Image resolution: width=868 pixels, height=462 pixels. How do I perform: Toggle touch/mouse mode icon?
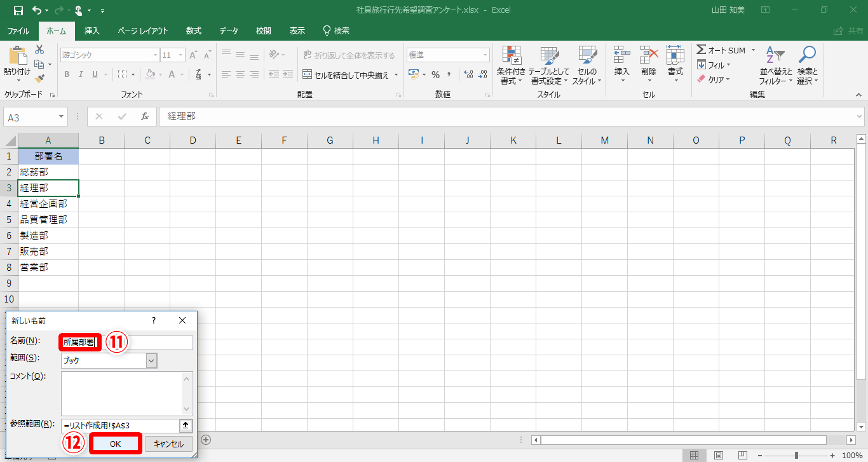[79, 10]
